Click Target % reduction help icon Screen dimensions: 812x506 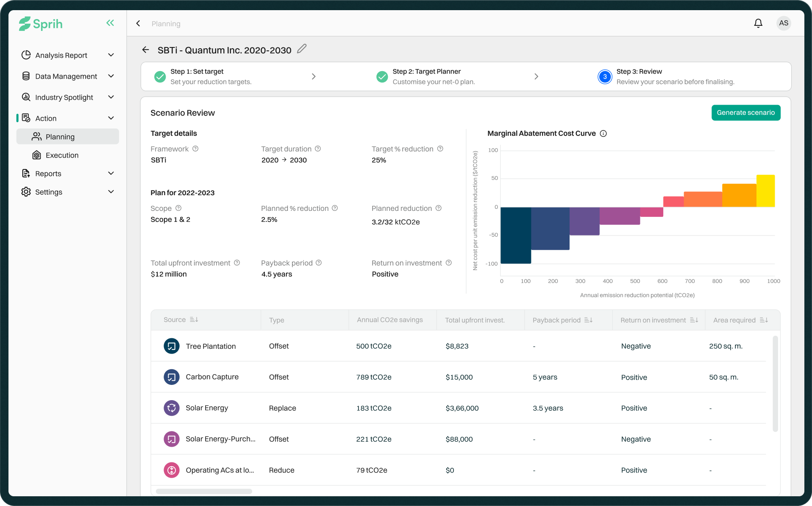point(440,149)
